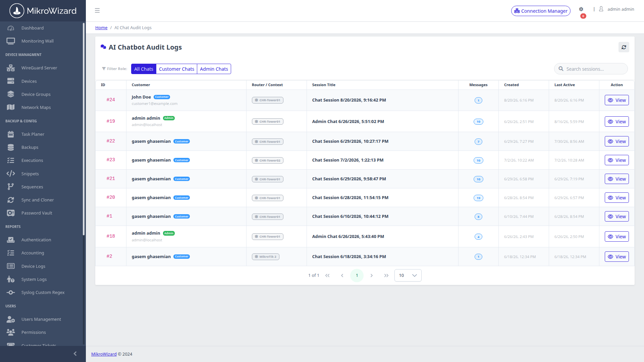The height and width of the screenshot is (362, 644).
Task: Open the Users Management icon
Action: pyautogui.click(x=11, y=319)
